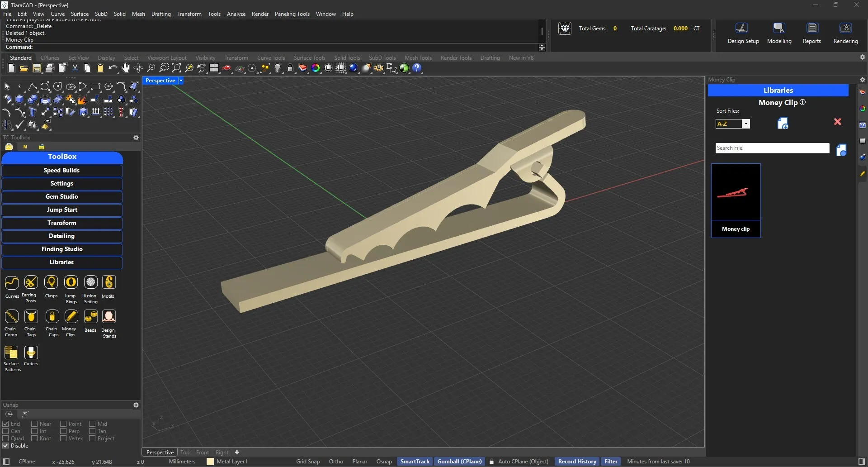Expand the Perspective viewport dropdown arrow
The height and width of the screenshot is (467, 868).
pyautogui.click(x=181, y=81)
